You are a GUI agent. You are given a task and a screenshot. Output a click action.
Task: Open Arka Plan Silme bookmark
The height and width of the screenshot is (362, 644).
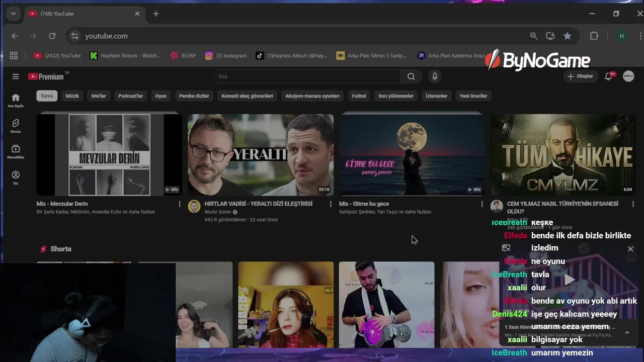point(371,56)
